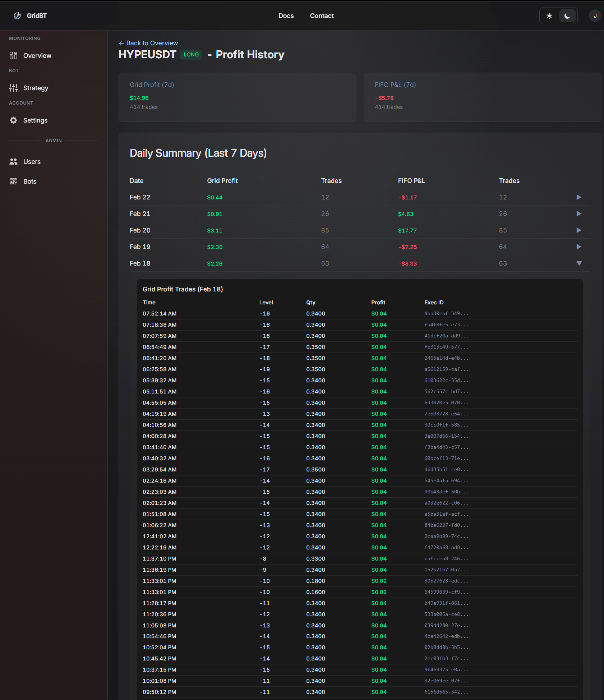Go to Bots admin page

point(30,181)
